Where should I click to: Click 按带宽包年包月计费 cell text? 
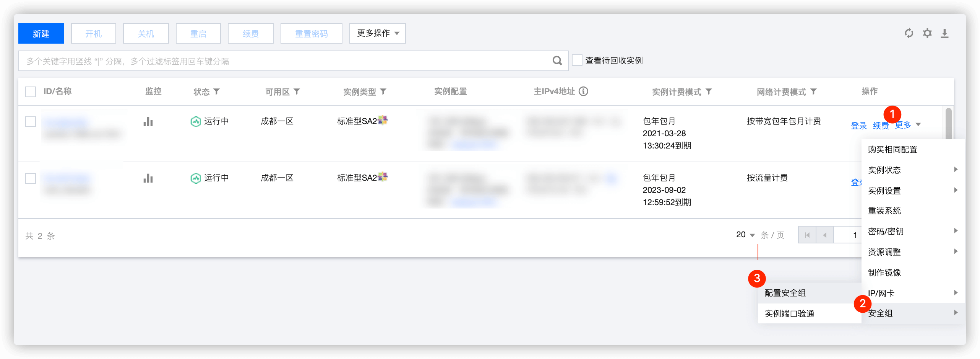[x=784, y=121]
